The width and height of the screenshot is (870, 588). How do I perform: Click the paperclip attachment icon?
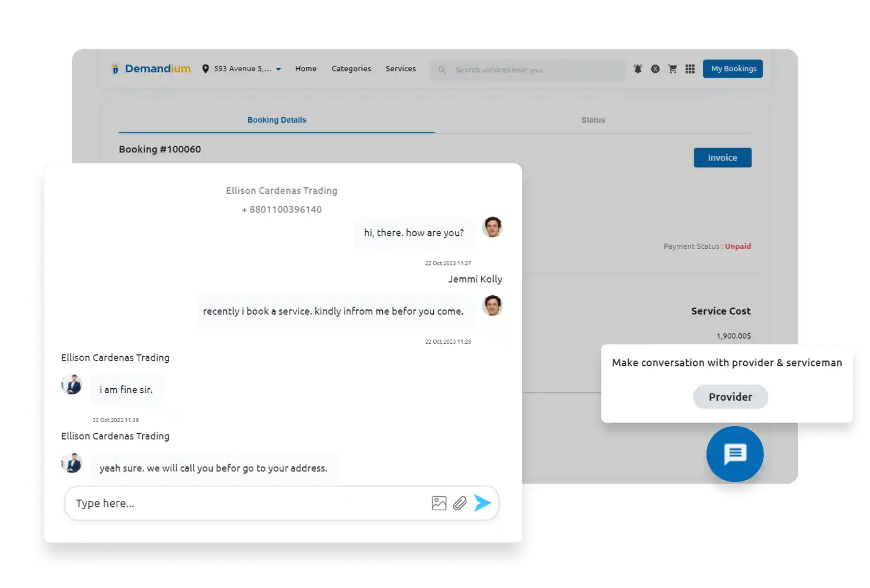coord(460,503)
